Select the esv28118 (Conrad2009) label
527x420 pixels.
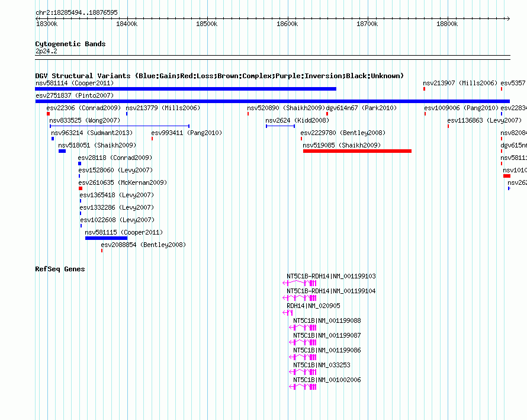[115, 158]
